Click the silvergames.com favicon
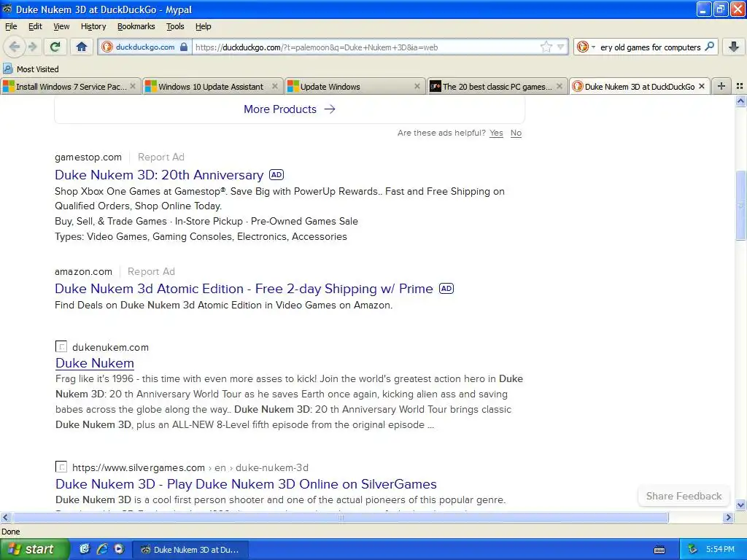This screenshot has height=560, width=747. [61, 467]
